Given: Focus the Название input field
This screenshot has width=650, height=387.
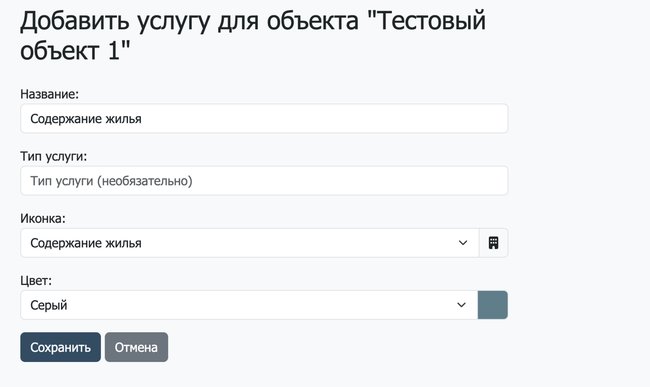Looking at the screenshot, I should [264, 119].
